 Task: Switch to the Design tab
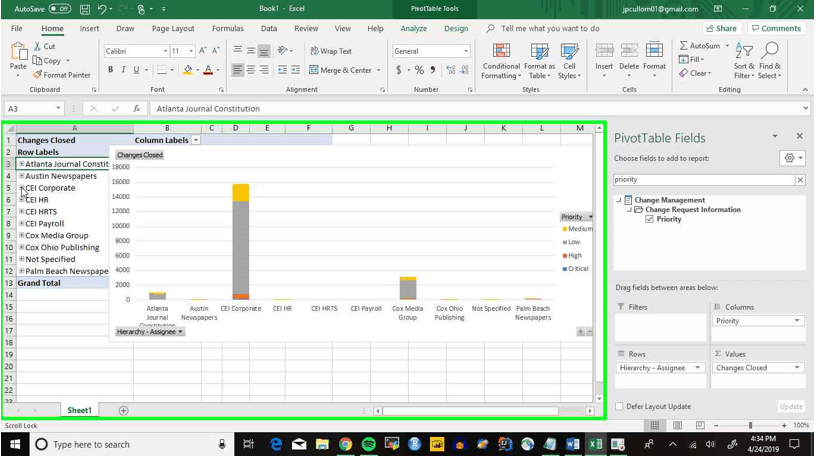tap(456, 29)
